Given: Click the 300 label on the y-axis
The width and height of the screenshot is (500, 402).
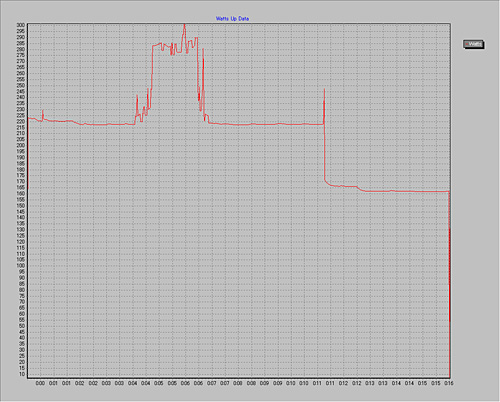Looking at the screenshot, I should pos(21,25).
